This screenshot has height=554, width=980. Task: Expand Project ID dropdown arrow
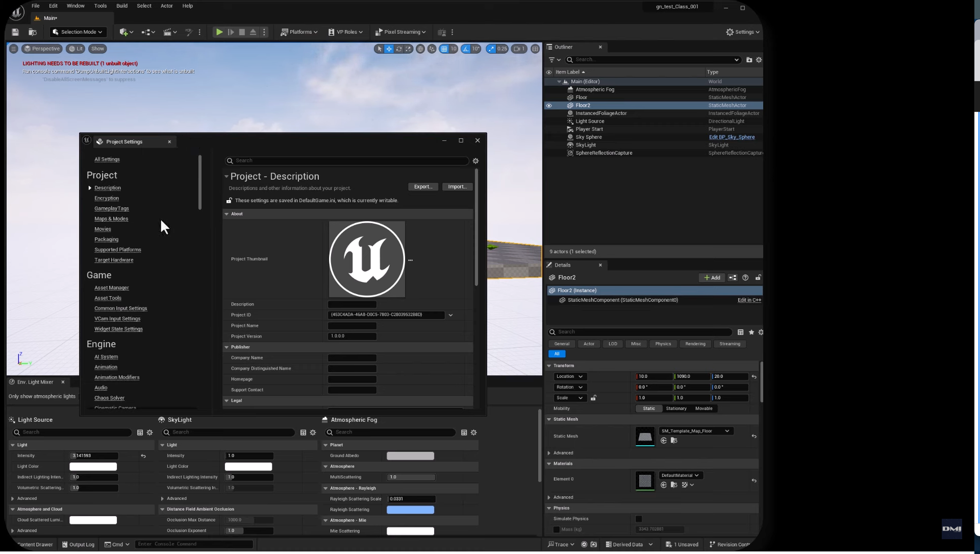tap(450, 316)
